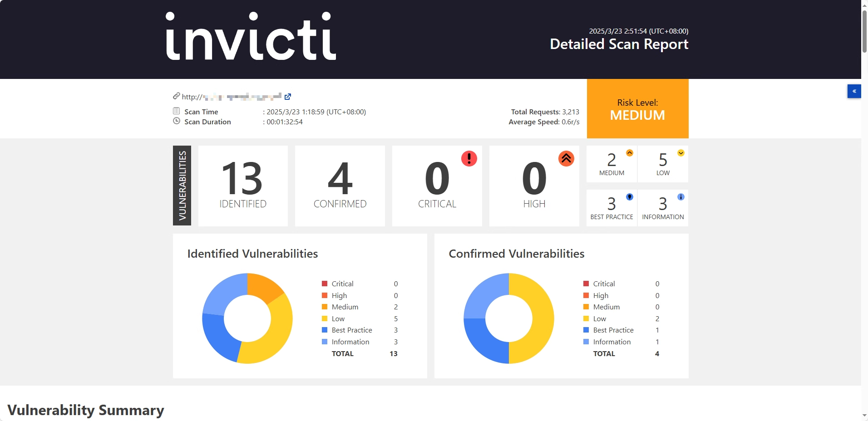Screen dimensions: 868x421
Task: Click High swatch in Confirmed legend
Action: 586,295
